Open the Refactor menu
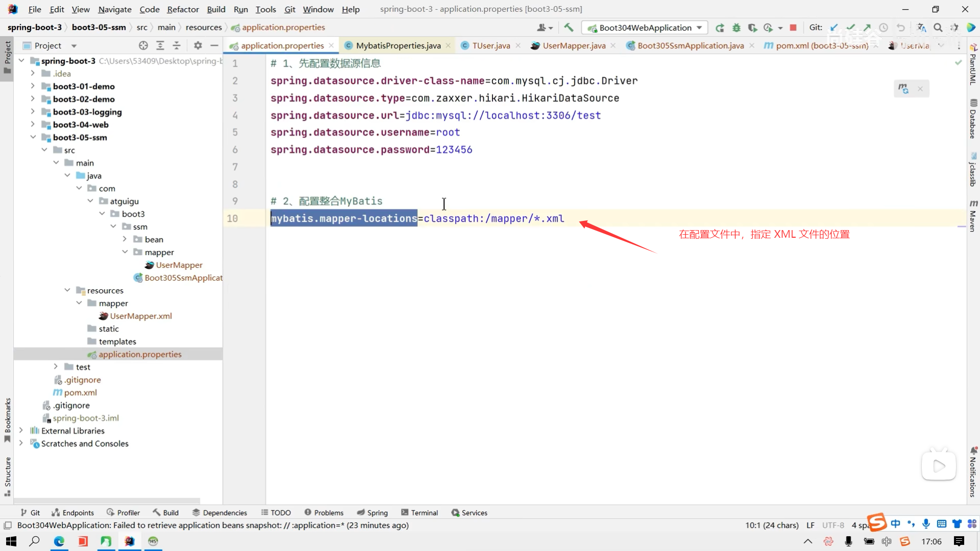Image resolution: width=980 pixels, height=551 pixels. point(183,9)
